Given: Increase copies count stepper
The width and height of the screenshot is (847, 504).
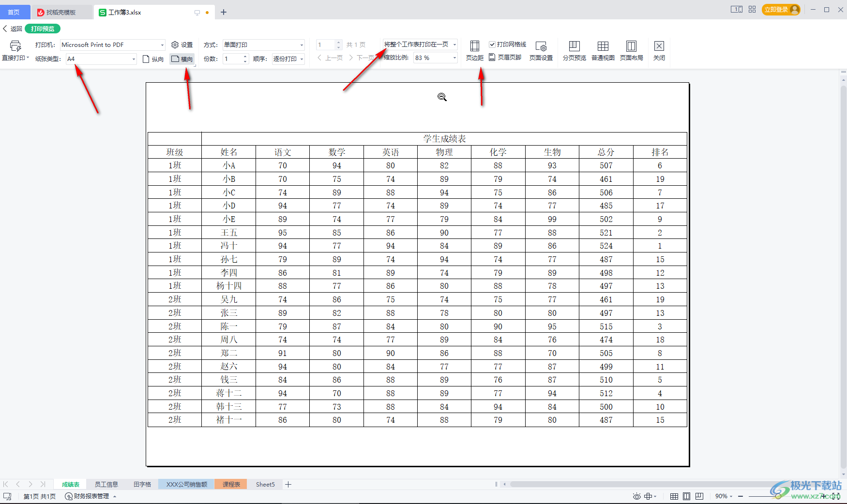Looking at the screenshot, I should pos(245,57).
